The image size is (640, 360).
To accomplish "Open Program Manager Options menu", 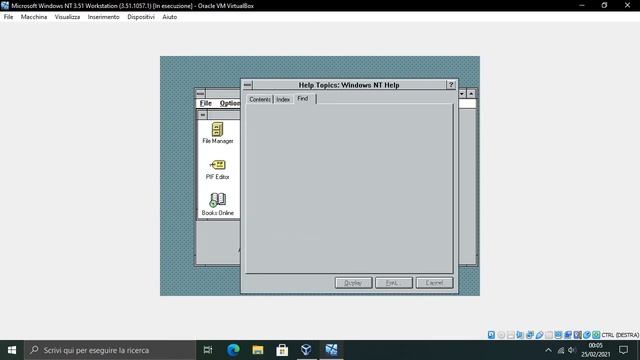I will [229, 103].
